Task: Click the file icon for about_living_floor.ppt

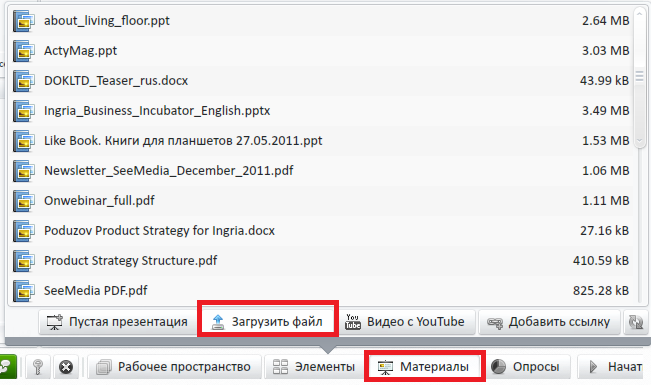Action: (x=23, y=21)
